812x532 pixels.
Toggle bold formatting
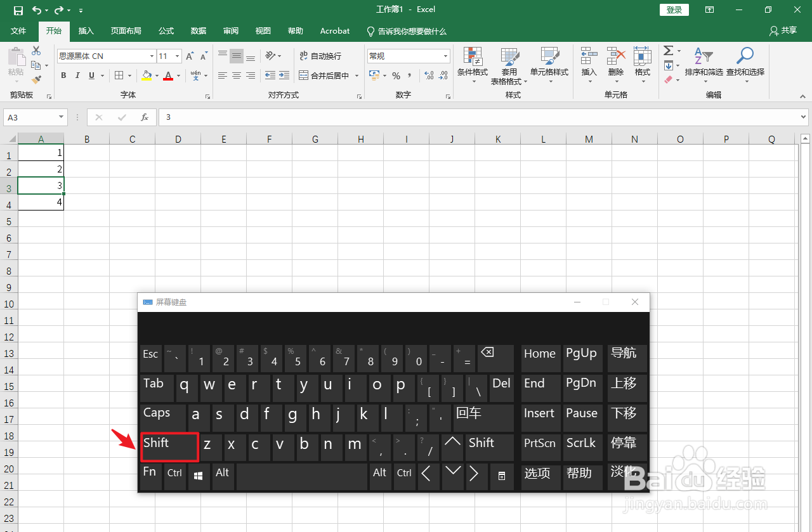pos(63,75)
